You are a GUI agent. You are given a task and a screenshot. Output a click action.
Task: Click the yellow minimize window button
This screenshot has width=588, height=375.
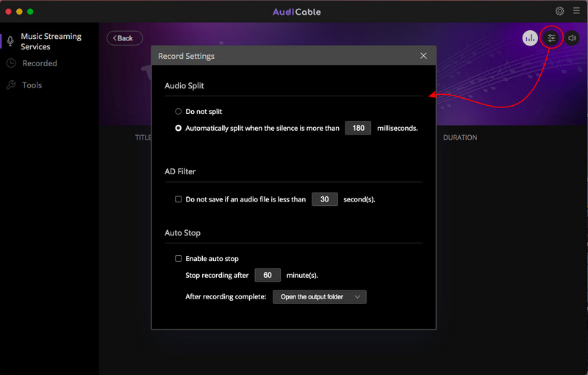click(x=19, y=12)
